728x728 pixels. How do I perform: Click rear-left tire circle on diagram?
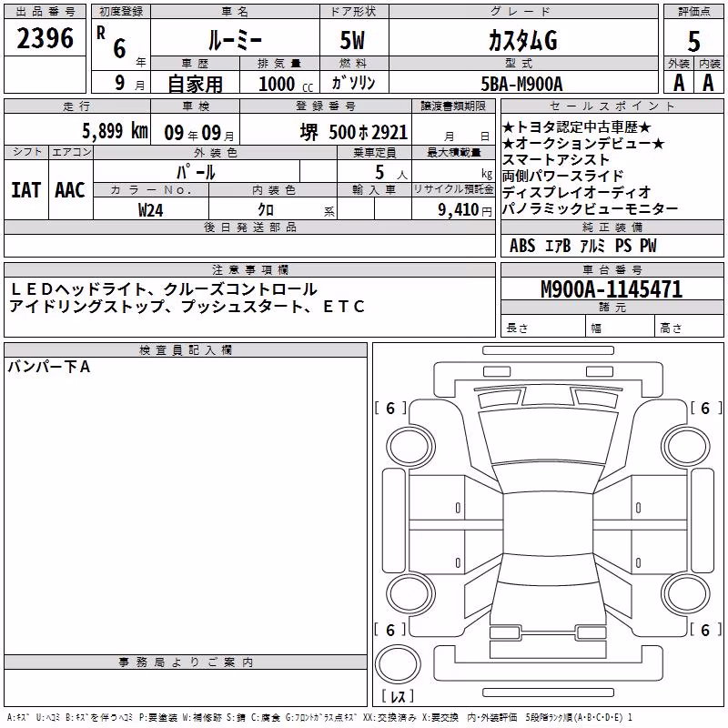coord(410,593)
